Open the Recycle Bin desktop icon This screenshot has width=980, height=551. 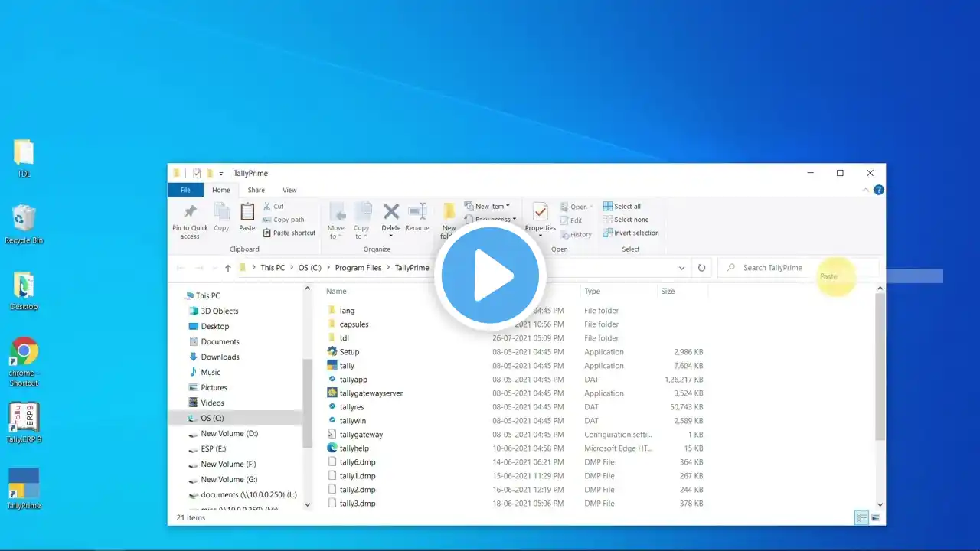point(24,224)
